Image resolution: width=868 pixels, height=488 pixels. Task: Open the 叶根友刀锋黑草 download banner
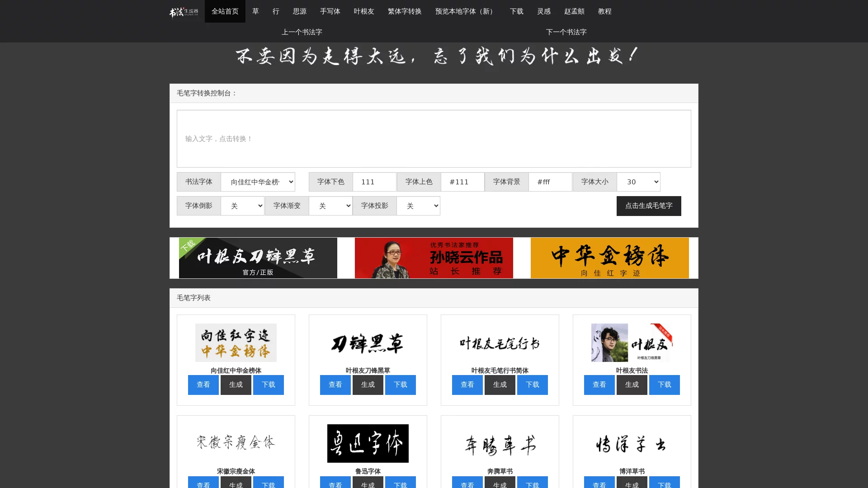click(258, 258)
